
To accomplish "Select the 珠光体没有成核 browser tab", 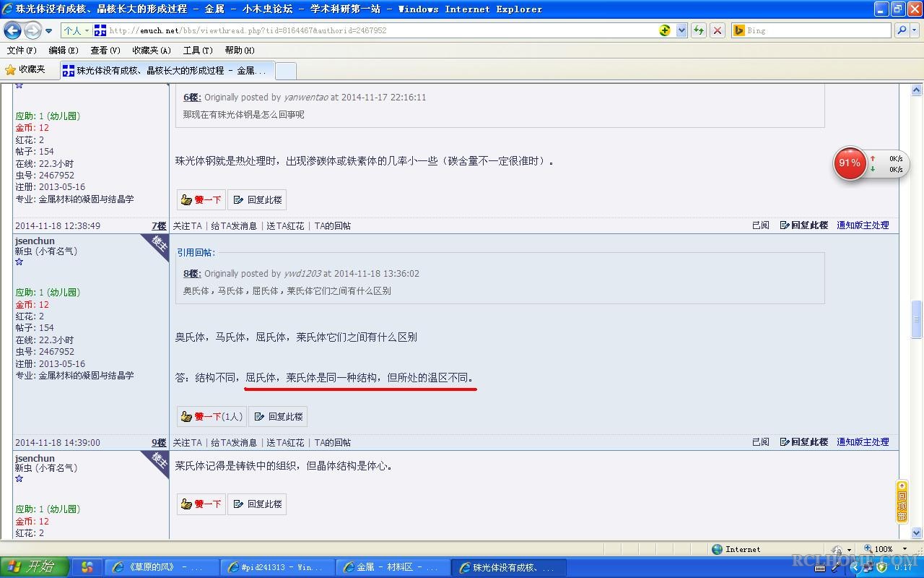I will point(166,70).
